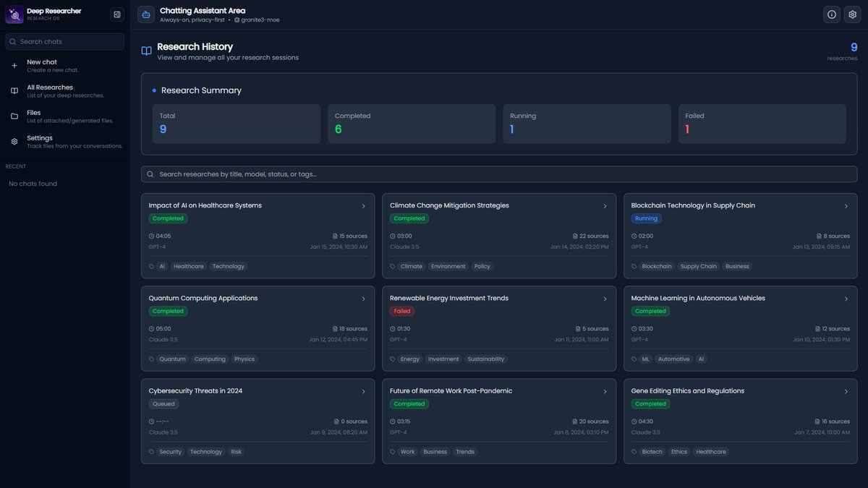
Task: Open Files list in sidebar
Action: (x=65, y=116)
